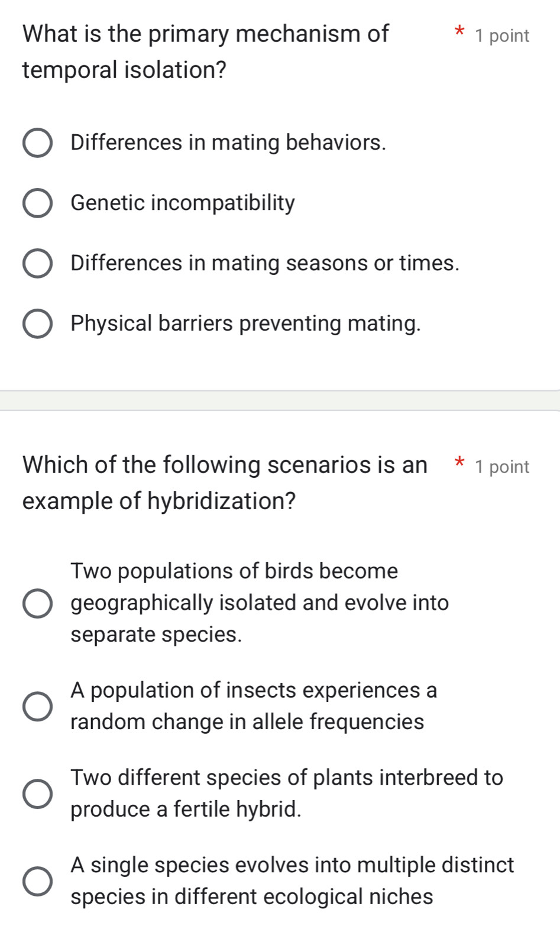560x929 pixels.
Task: Click the text "separate species"
Action: [156, 635]
